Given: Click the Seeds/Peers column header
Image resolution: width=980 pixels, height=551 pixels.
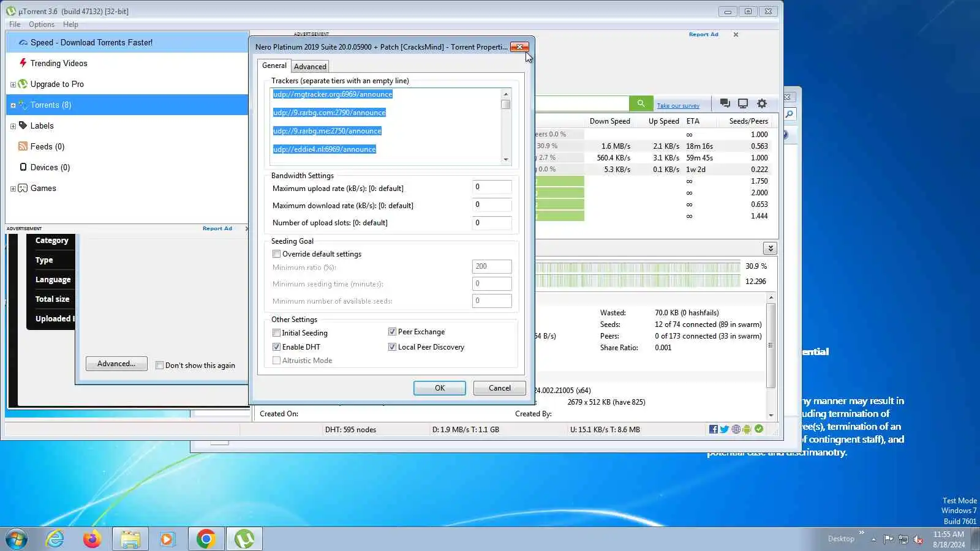Looking at the screenshot, I should 748,121.
